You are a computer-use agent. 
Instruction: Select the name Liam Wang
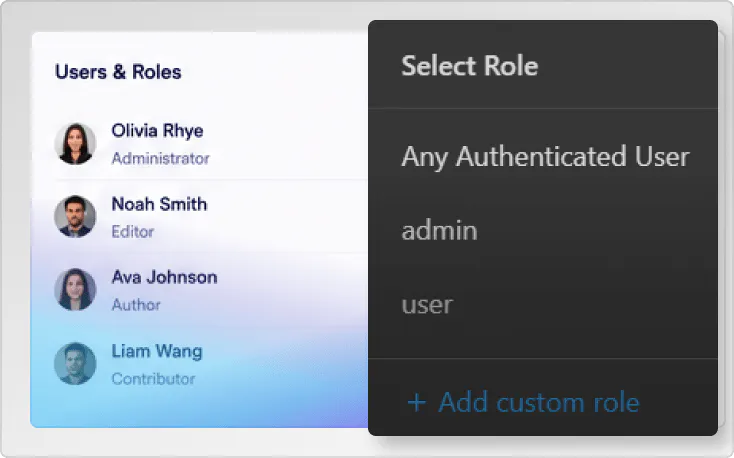click(157, 351)
